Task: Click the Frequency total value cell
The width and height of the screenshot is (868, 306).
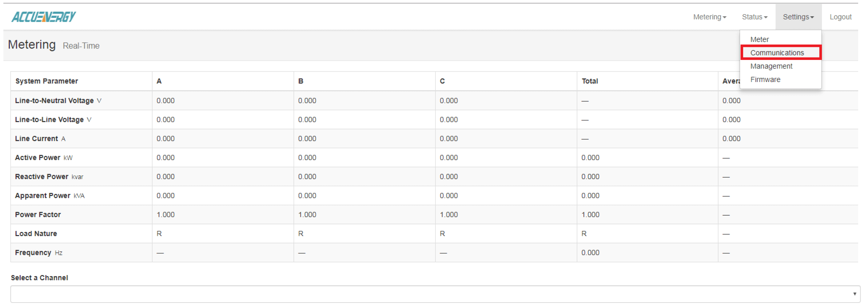Action: tap(590, 253)
